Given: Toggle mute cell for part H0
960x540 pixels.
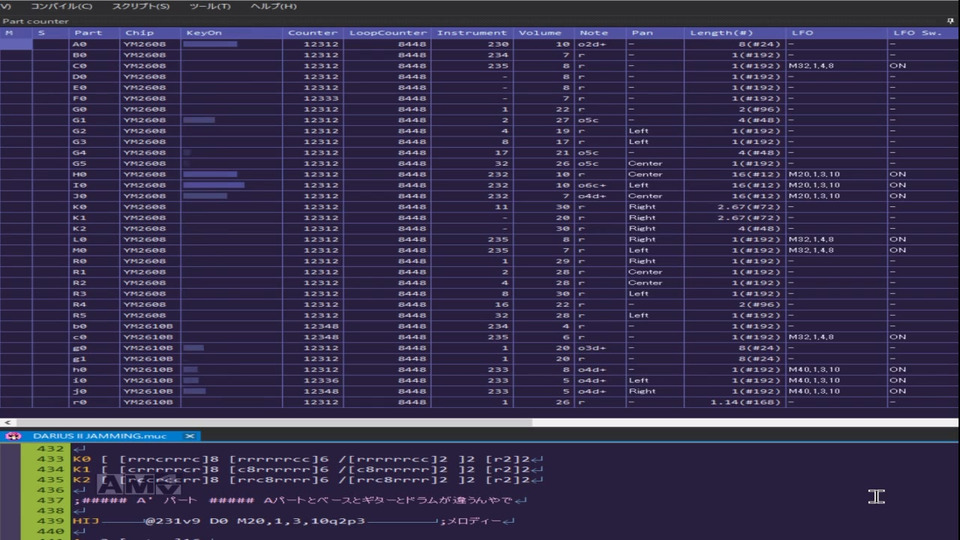Looking at the screenshot, I should pyautogui.click(x=15, y=174).
